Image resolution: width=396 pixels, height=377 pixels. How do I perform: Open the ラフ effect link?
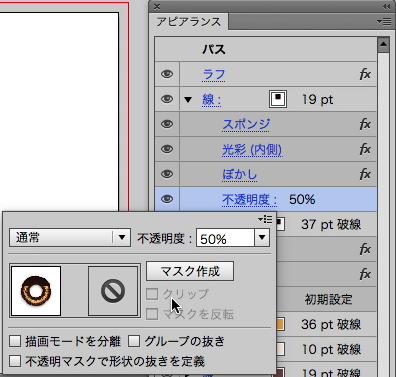[214, 75]
